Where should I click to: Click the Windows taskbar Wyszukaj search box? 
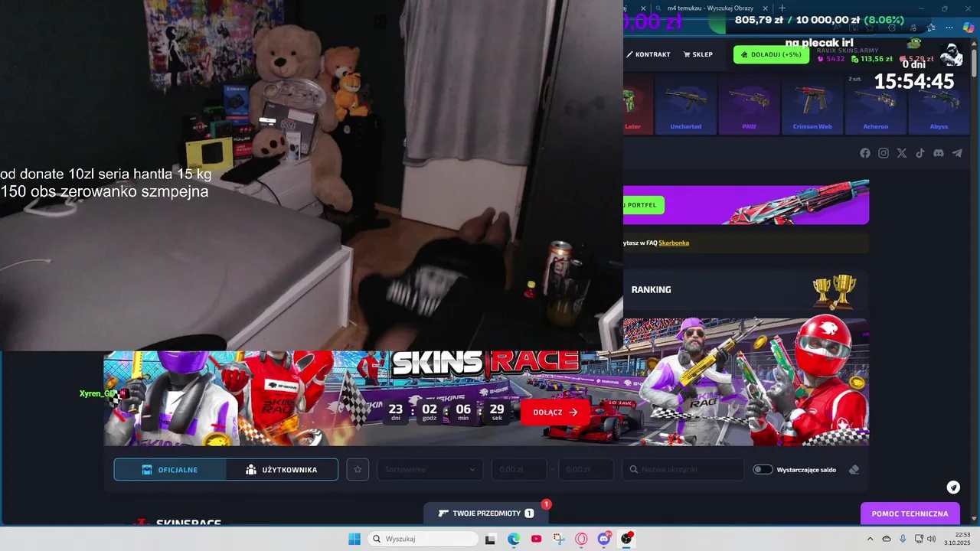(423, 539)
